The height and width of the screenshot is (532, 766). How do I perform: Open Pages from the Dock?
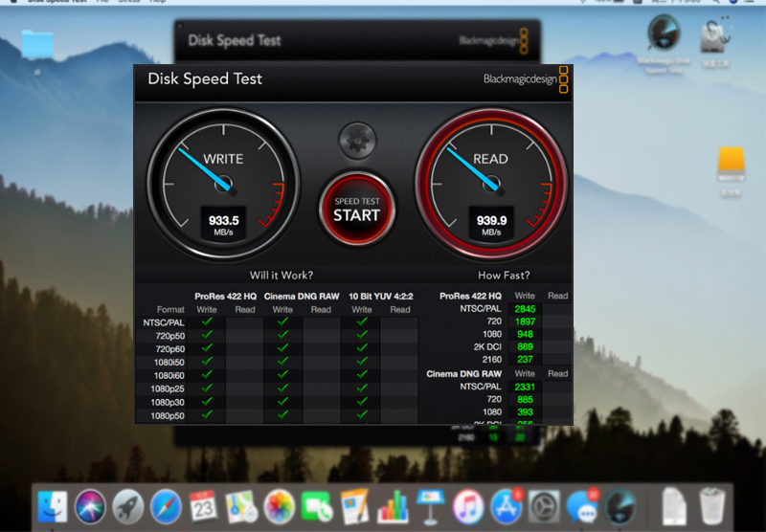pyautogui.click(x=354, y=506)
